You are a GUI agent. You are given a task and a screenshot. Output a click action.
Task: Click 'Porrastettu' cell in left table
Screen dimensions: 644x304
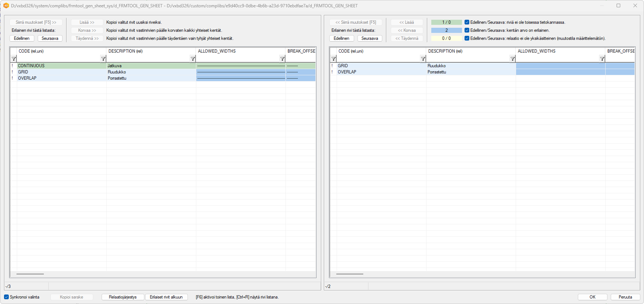coord(151,78)
